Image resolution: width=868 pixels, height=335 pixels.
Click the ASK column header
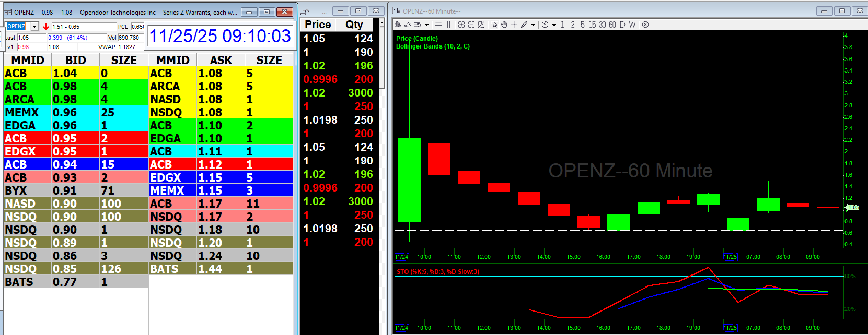point(221,60)
